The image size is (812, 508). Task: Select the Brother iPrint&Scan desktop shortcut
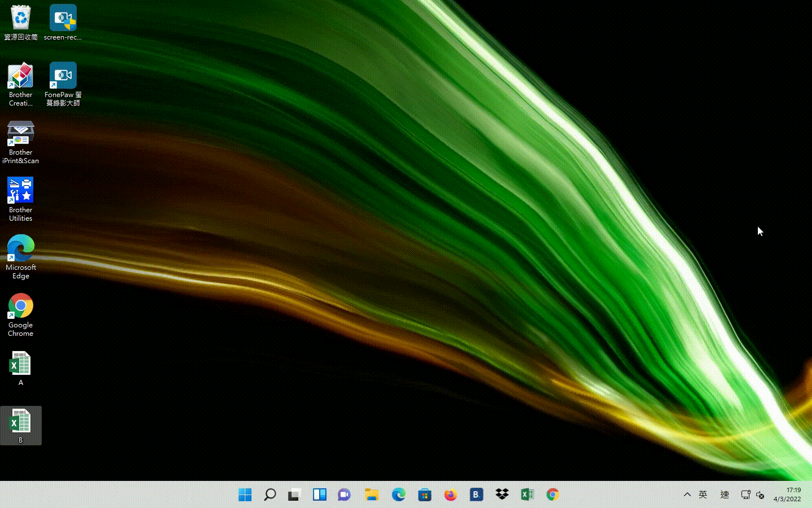(20, 142)
